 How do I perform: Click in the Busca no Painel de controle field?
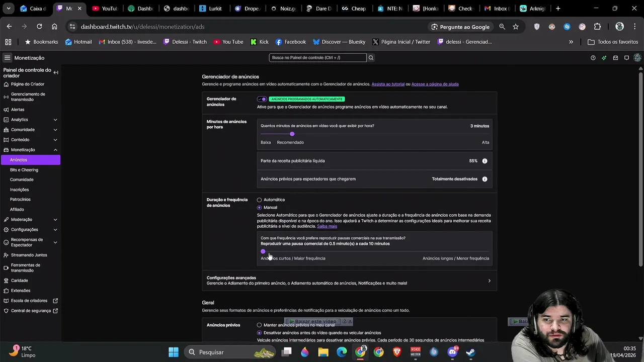tap(317, 58)
